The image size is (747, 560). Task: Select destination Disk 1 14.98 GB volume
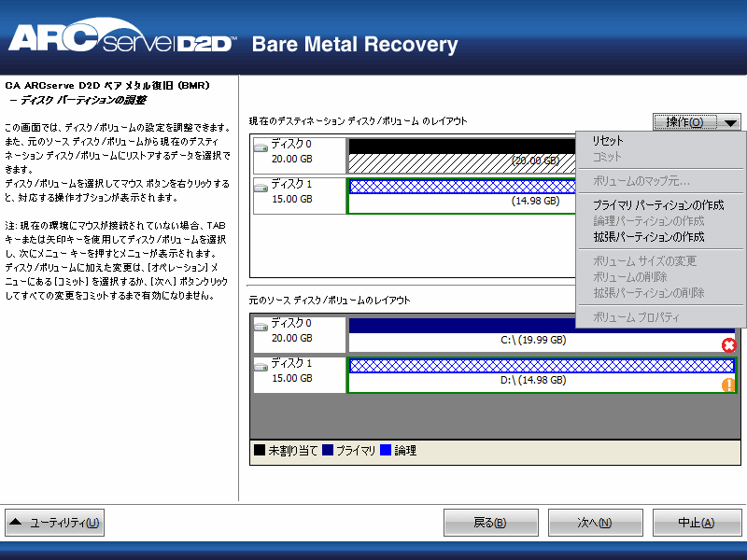click(461, 196)
